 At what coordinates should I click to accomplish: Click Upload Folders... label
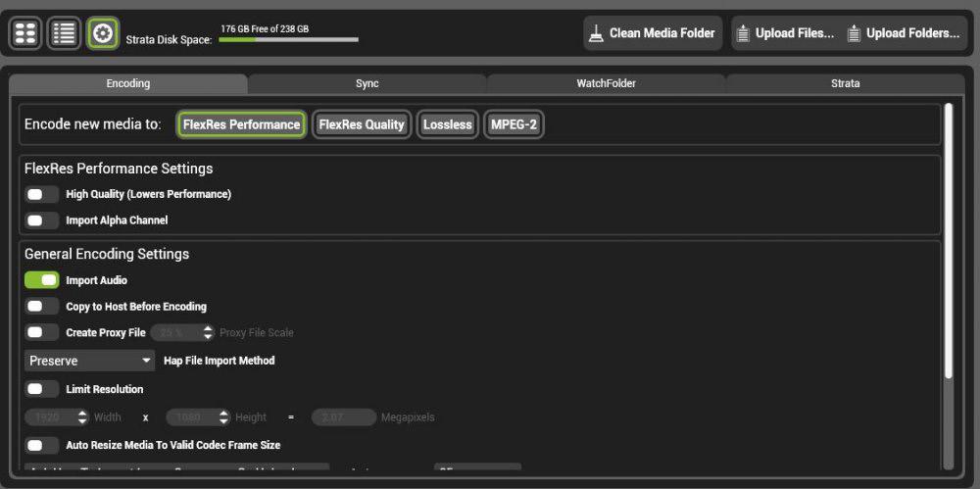[913, 33]
